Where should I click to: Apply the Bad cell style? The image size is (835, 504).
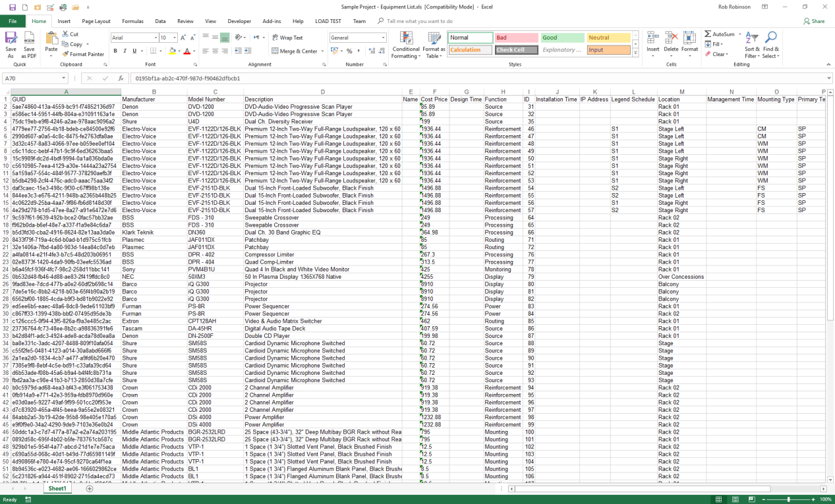[x=516, y=38]
